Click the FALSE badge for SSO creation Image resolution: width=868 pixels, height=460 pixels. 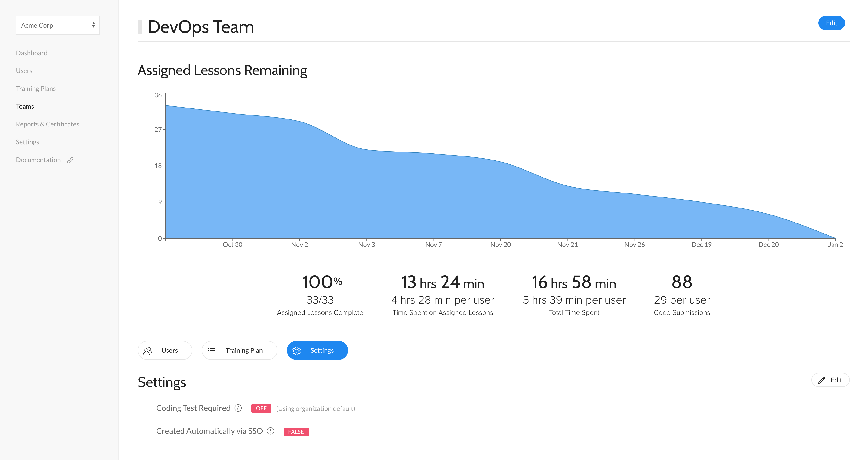tap(296, 432)
